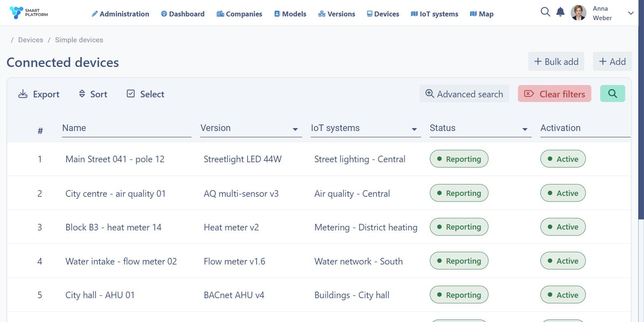Go to the Dashboard page
The image size is (644, 322).
183,14
